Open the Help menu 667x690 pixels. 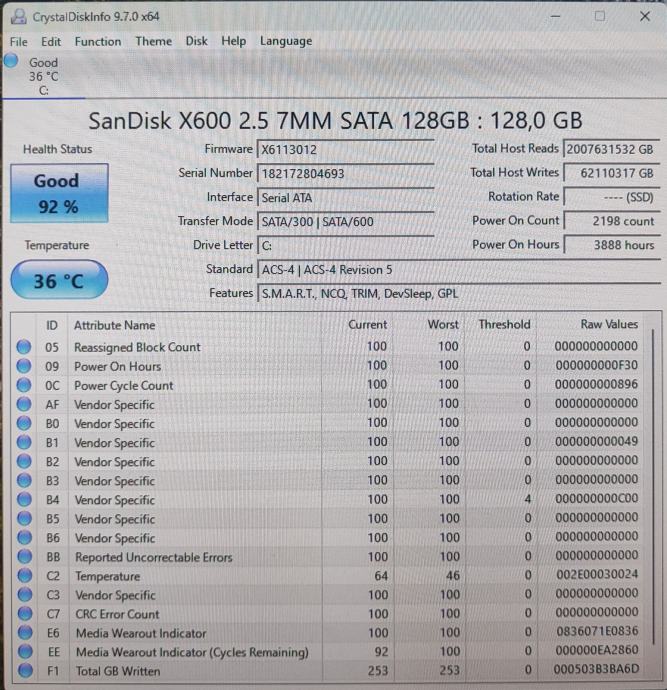tap(234, 41)
